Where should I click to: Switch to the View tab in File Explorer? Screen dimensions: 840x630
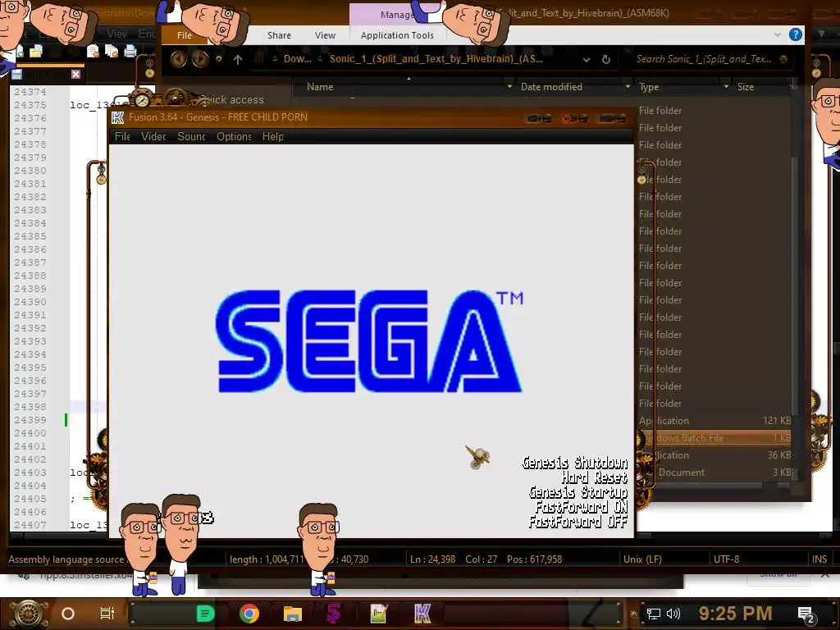click(x=325, y=35)
